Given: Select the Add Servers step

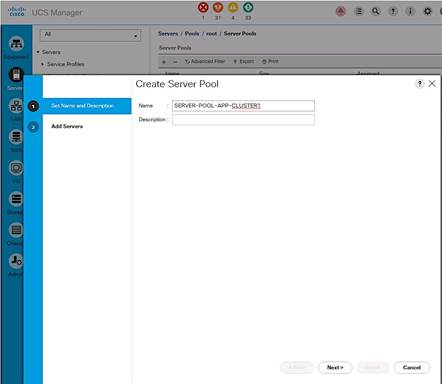Looking at the screenshot, I should (67, 126).
